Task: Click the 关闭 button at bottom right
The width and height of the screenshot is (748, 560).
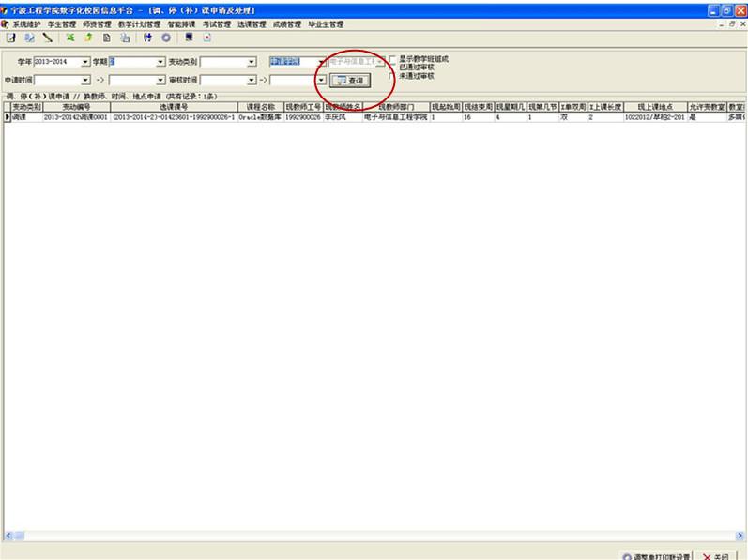Action: 718,555
